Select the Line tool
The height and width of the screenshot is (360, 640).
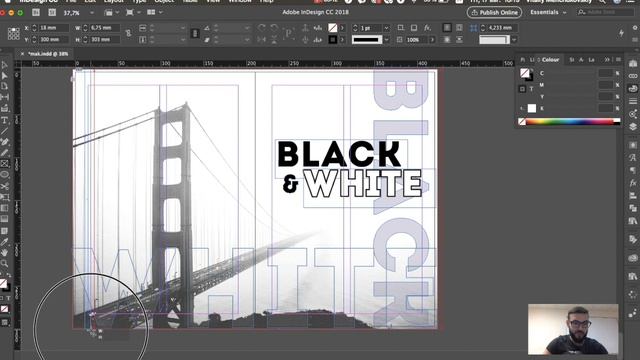(x=4, y=131)
